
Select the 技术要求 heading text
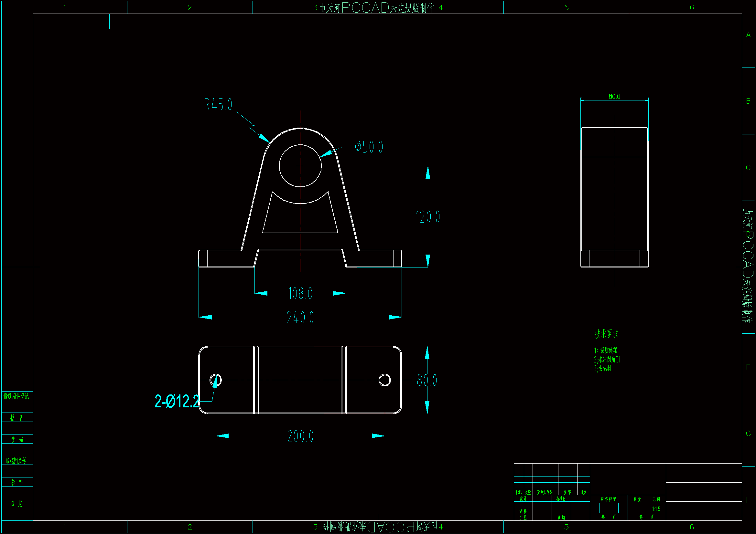pyautogui.click(x=606, y=334)
